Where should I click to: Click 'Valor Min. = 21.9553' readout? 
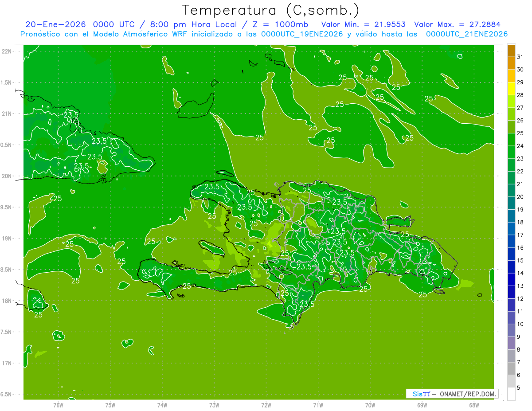click(363, 24)
